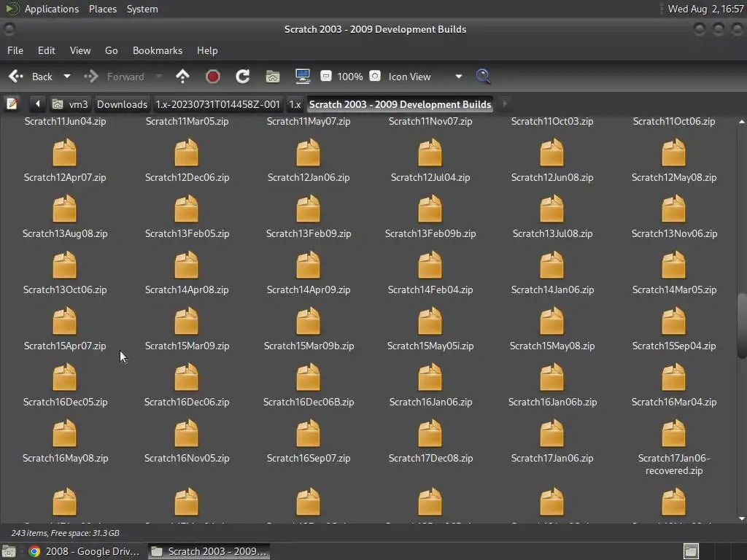The image size is (747, 560).
Task: Select the Scratch16Jan06b.zip archive icon
Action: click(x=552, y=377)
